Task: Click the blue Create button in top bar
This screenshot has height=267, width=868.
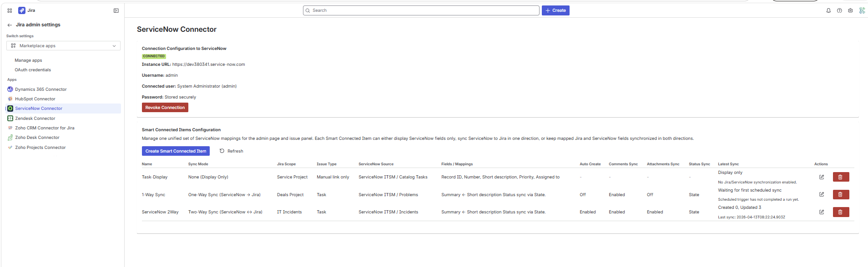Action: point(555,10)
